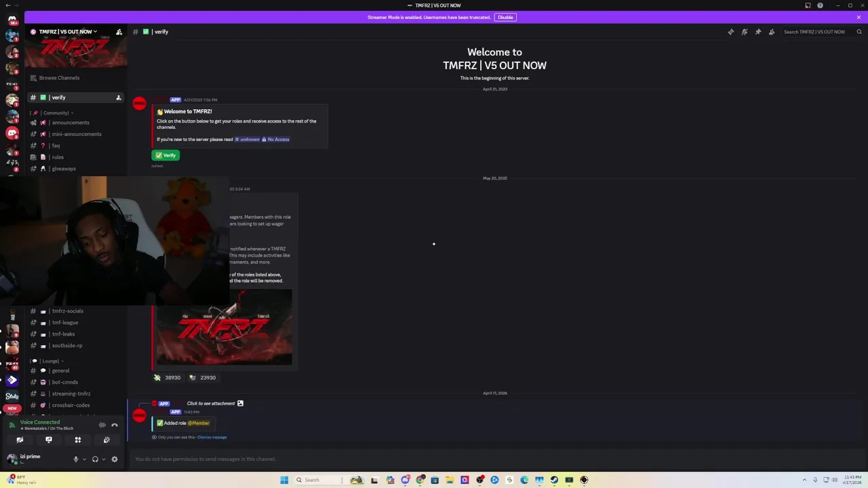
Task: Toggle noise suppression waveform icon
Action: (x=102, y=425)
